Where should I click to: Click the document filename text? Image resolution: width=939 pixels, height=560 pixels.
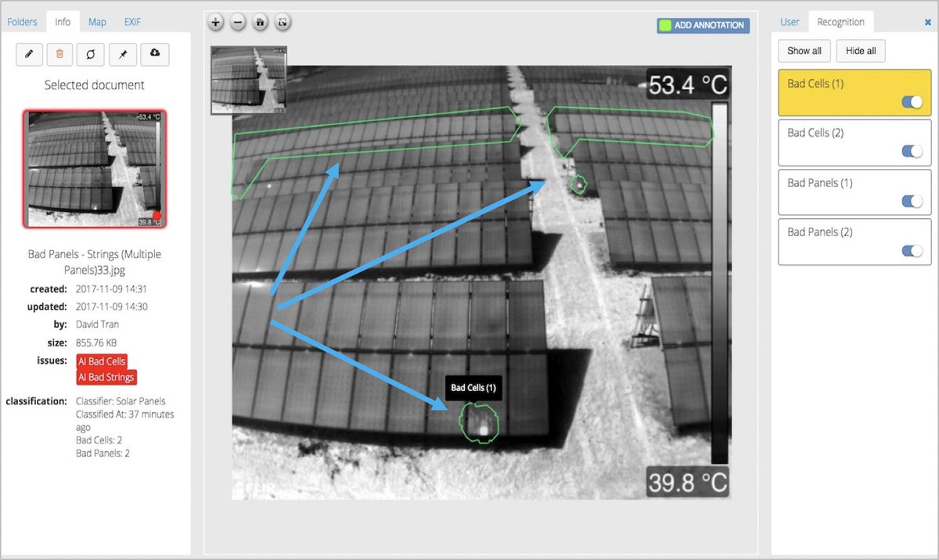click(94, 262)
